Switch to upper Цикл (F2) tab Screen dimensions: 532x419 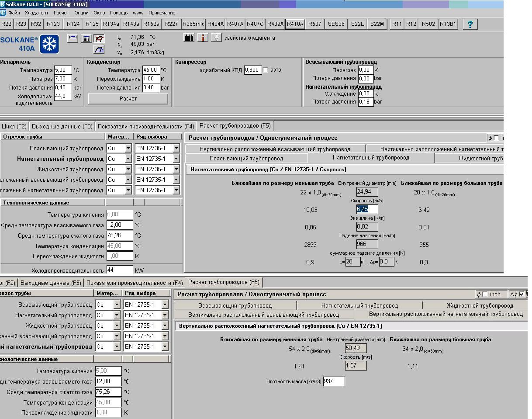coord(14,126)
